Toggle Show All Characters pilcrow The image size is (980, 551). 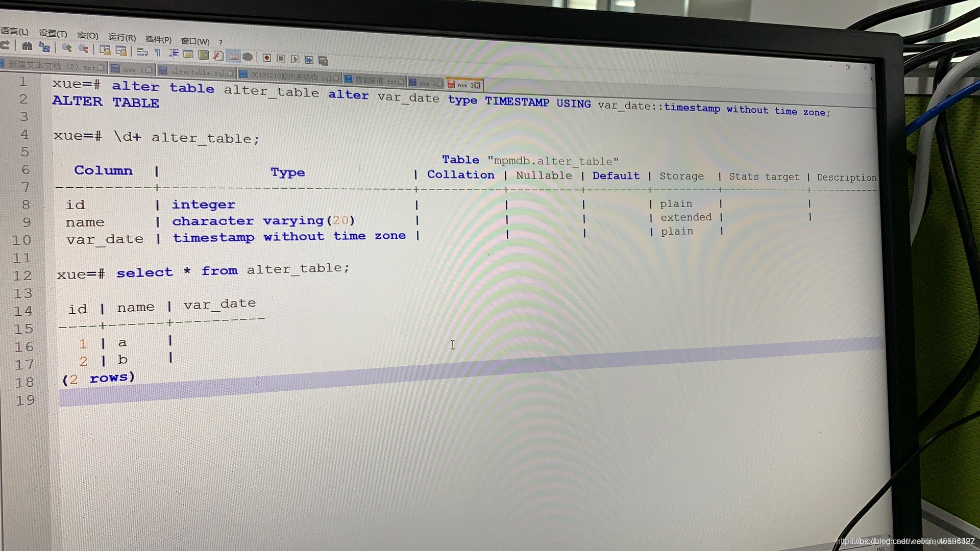(158, 53)
